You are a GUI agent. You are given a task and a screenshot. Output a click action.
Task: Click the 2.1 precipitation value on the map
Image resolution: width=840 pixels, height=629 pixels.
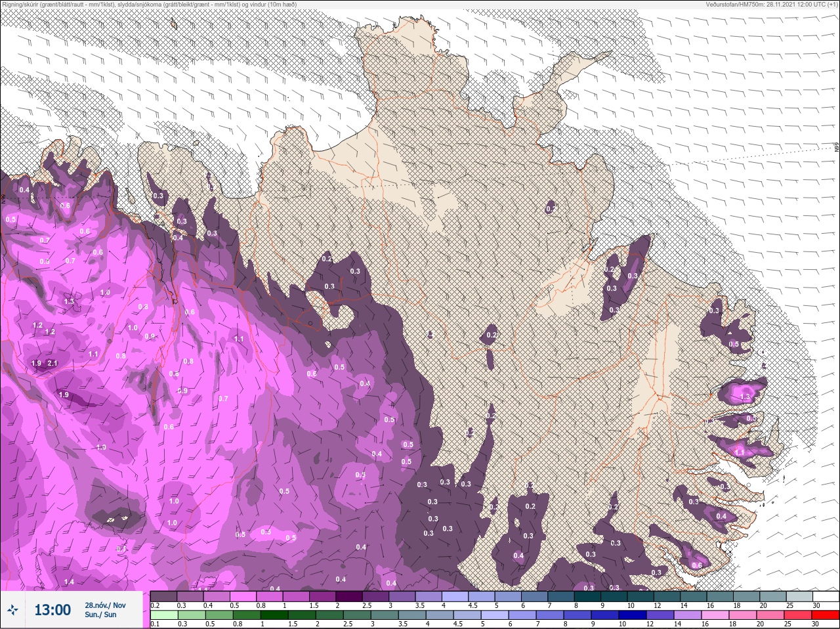(52, 363)
